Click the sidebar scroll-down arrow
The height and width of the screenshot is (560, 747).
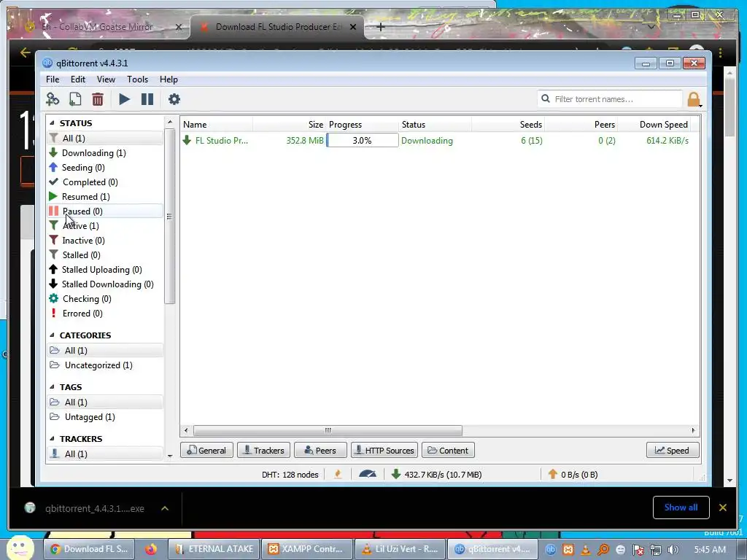pos(170,456)
